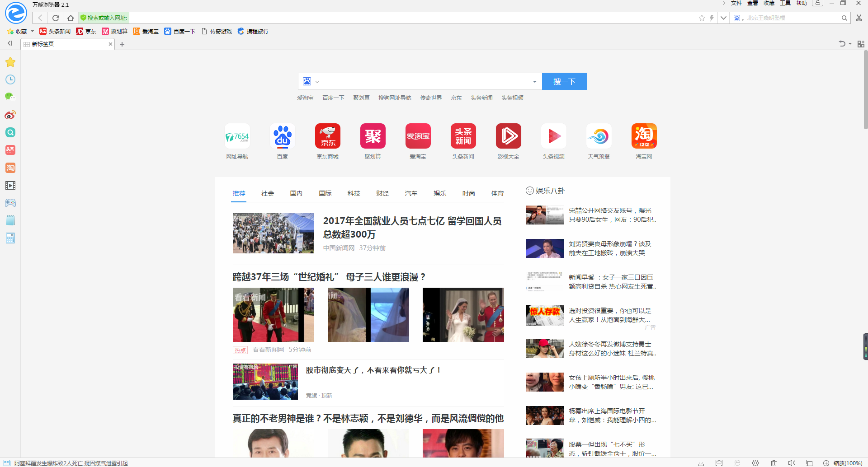
Task: Switch to the 体育 news tab
Action: point(497,193)
